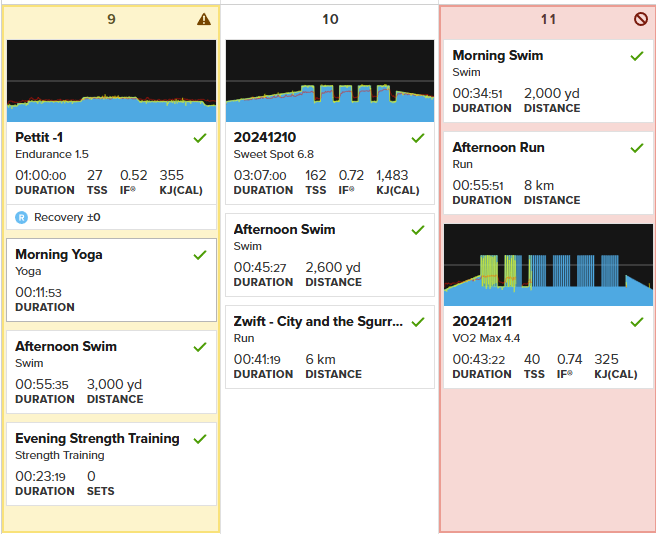Click the green checkmark on Morning Yoga
656x534 pixels.
pyautogui.click(x=200, y=255)
